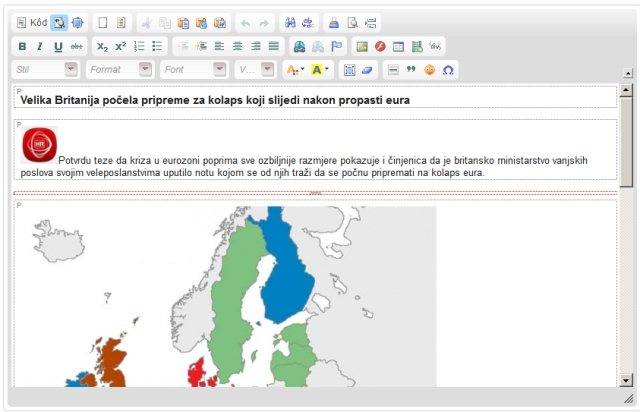
Task: Open the special character (omega) picker
Action: pos(449,70)
